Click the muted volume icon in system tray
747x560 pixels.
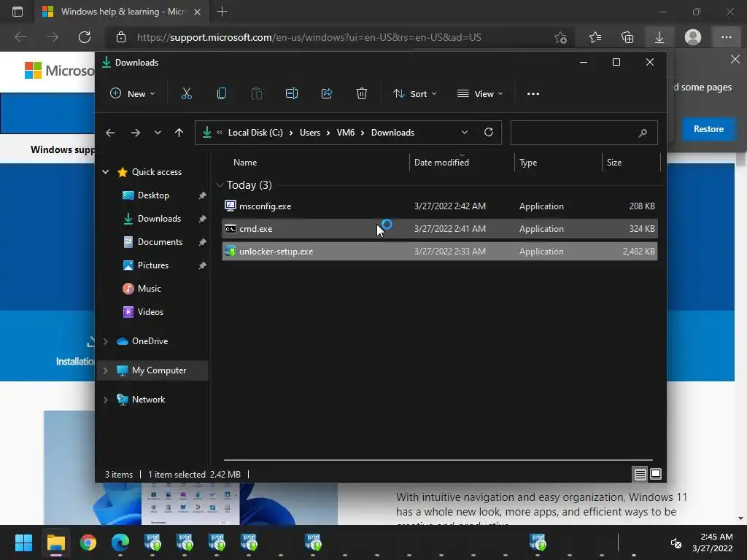click(x=676, y=542)
